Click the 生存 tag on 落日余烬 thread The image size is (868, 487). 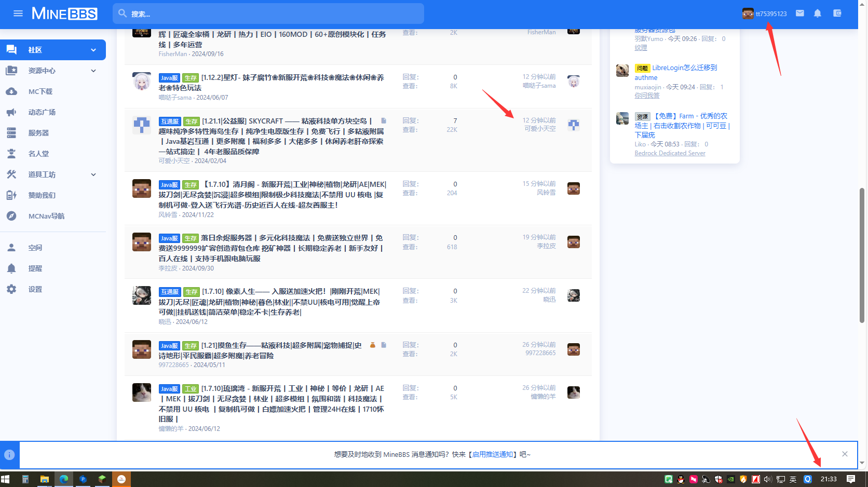(191, 238)
